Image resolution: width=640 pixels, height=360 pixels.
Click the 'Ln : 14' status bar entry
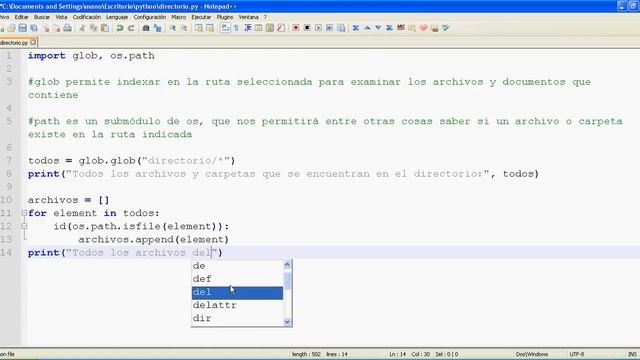398,354
